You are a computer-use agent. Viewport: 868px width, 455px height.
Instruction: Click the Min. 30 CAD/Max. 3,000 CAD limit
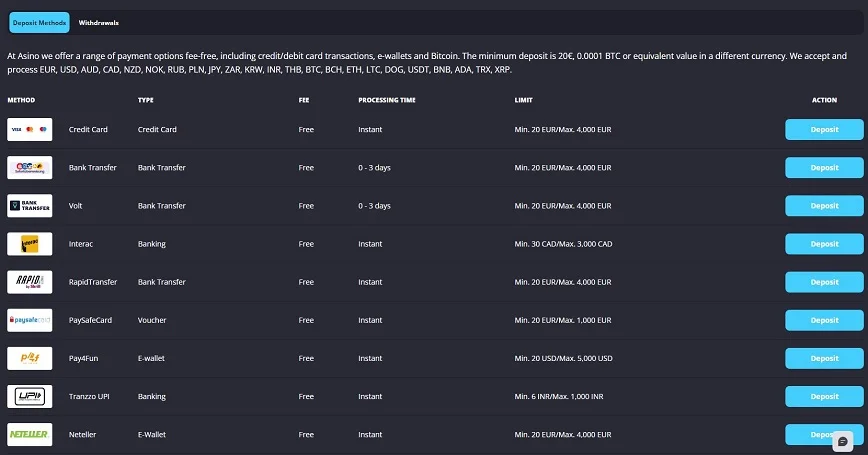pos(564,244)
